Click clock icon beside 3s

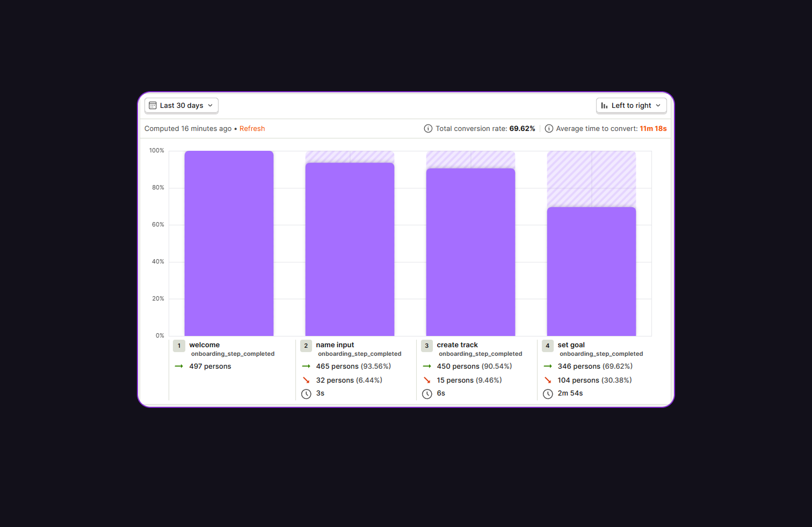click(x=306, y=394)
